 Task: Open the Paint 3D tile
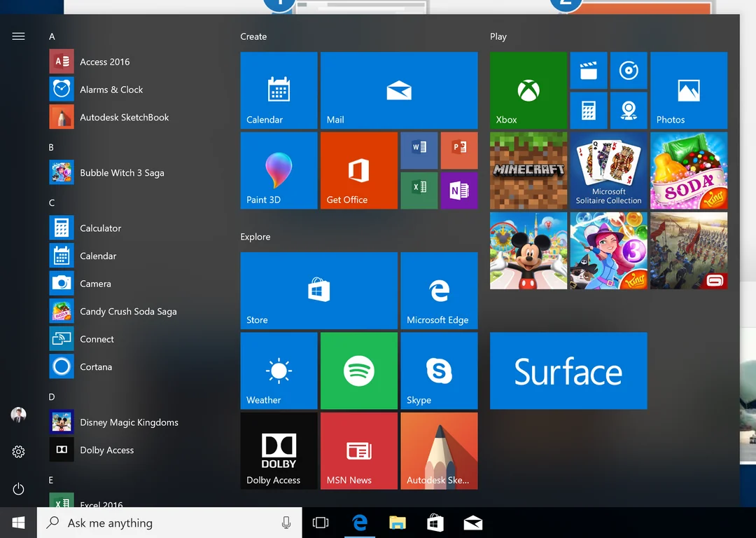(279, 170)
